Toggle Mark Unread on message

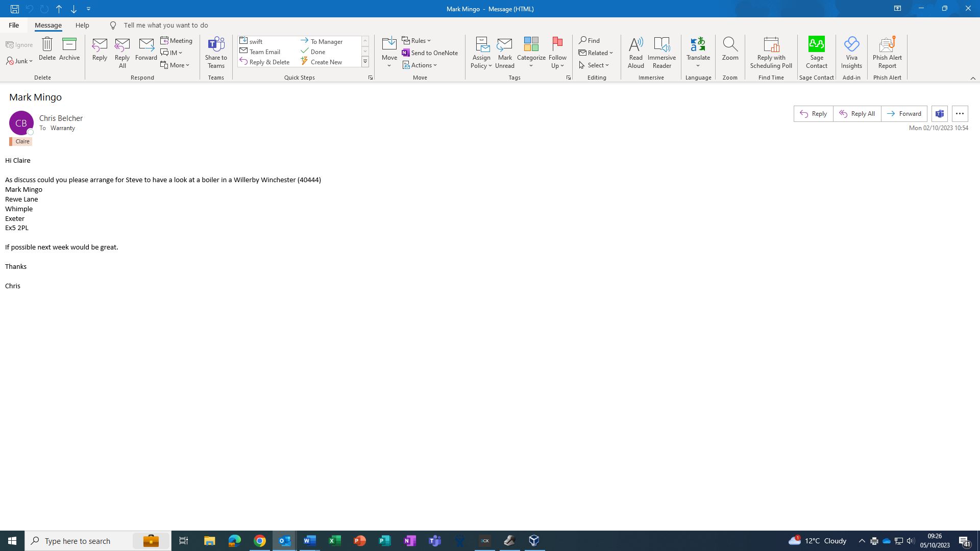504,45
